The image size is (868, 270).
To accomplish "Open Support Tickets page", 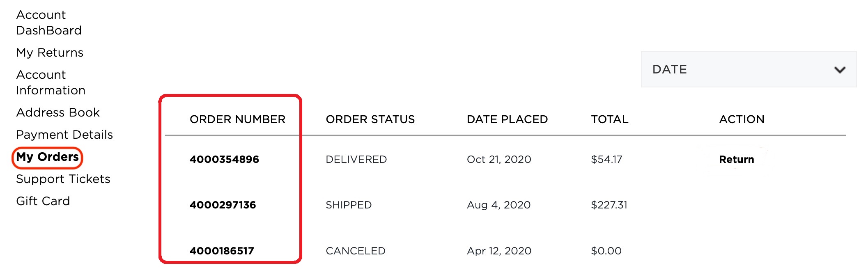I will coord(63,179).
